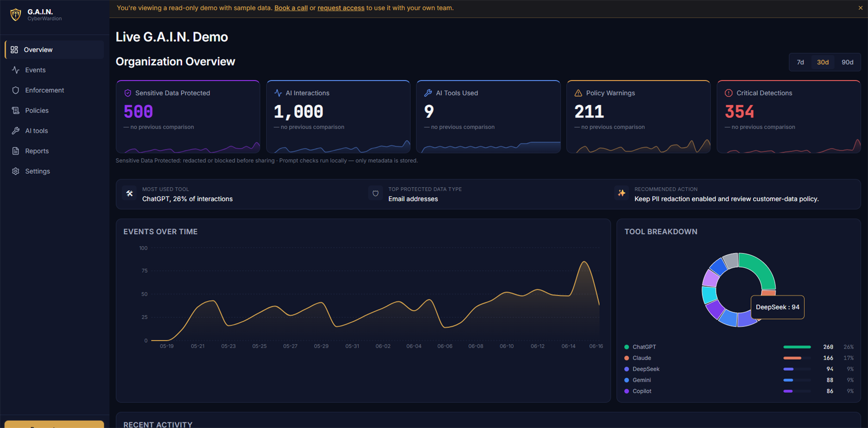Click the Tool Breakdown heading

click(661, 232)
